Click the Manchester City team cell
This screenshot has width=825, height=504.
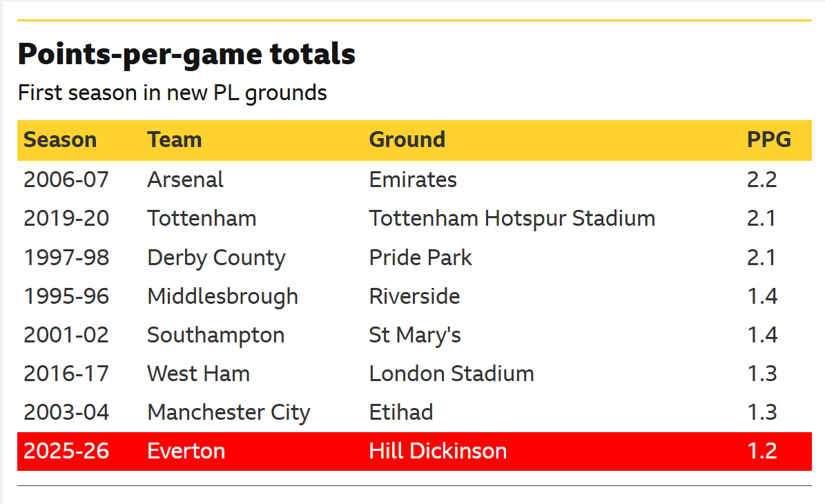229,412
